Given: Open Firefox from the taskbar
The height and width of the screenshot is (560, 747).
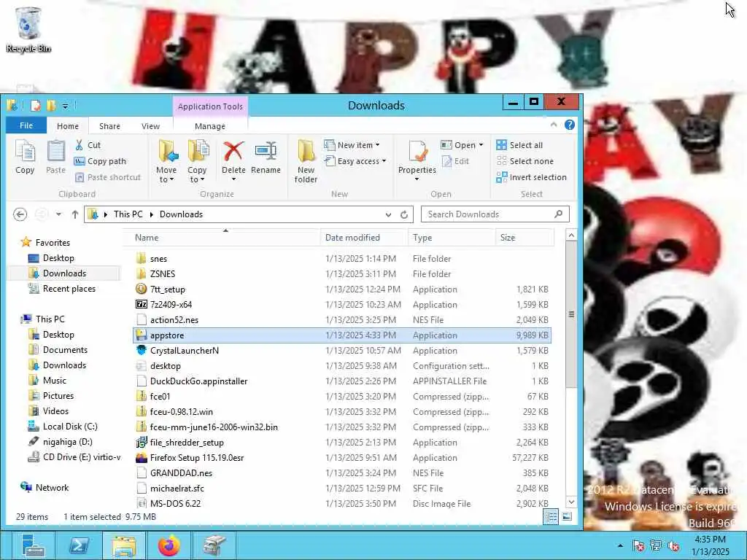Looking at the screenshot, I should point(169,545).
